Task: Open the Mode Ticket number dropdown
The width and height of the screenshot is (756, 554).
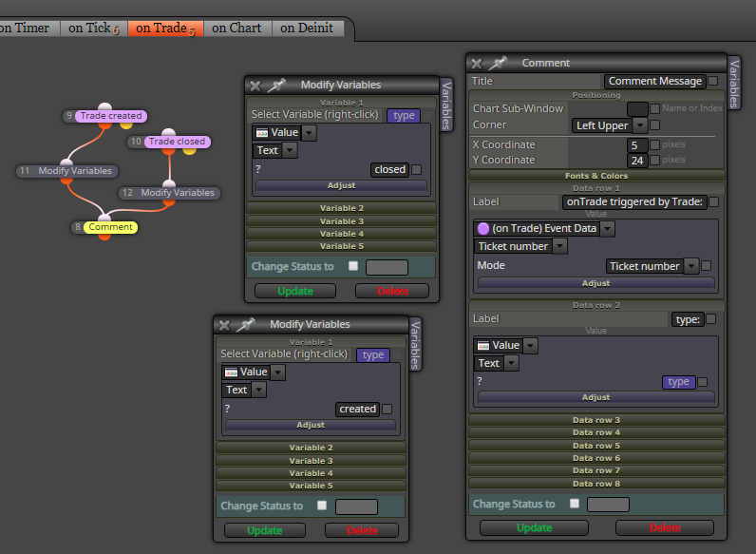Action: click(x=691, y=266)
